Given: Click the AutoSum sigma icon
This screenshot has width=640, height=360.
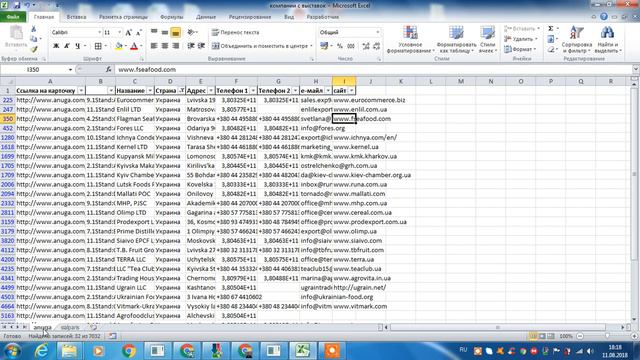Looking at the screenshot, I should point(551,29).
